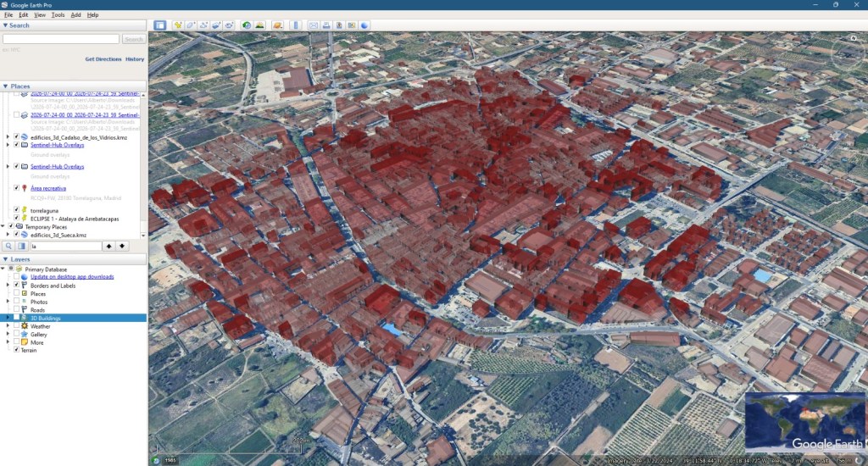Uncheck edificios_3d_Sueca.kmz checkbox

point(17,235)
